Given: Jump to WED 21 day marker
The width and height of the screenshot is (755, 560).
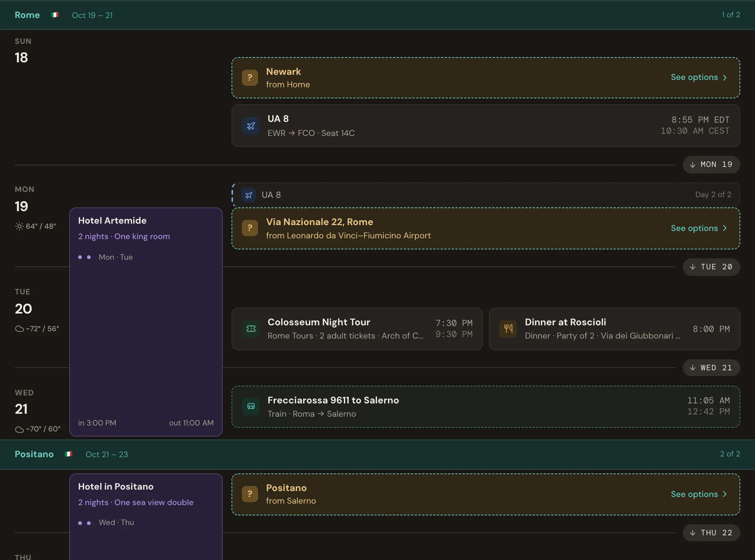Looking at the screenshot, I should coord(711,368).
